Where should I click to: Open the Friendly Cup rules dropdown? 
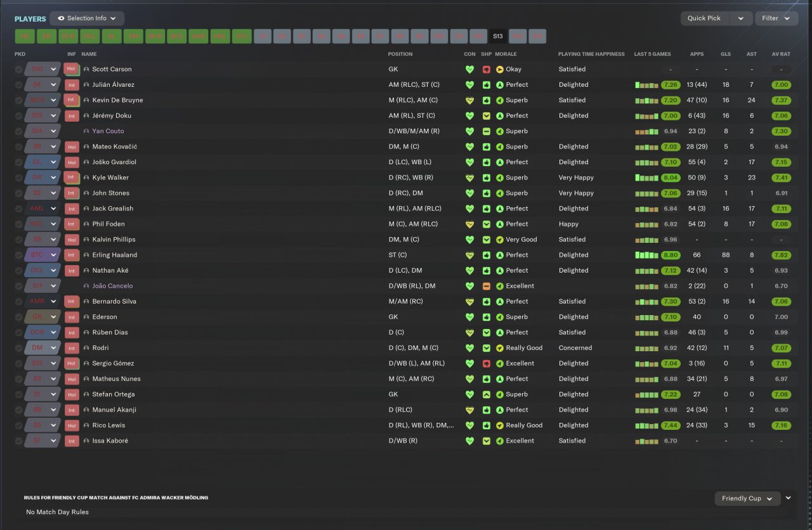747,498
